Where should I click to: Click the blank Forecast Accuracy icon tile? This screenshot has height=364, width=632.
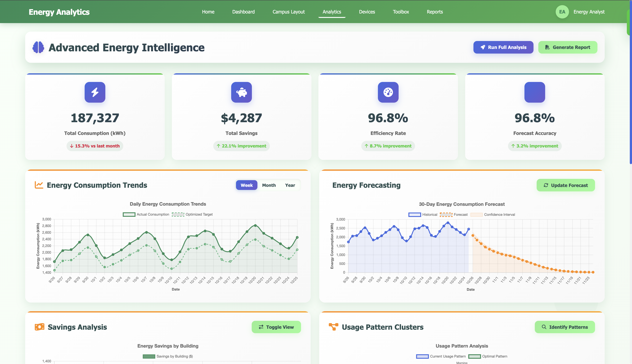[535, 92]
